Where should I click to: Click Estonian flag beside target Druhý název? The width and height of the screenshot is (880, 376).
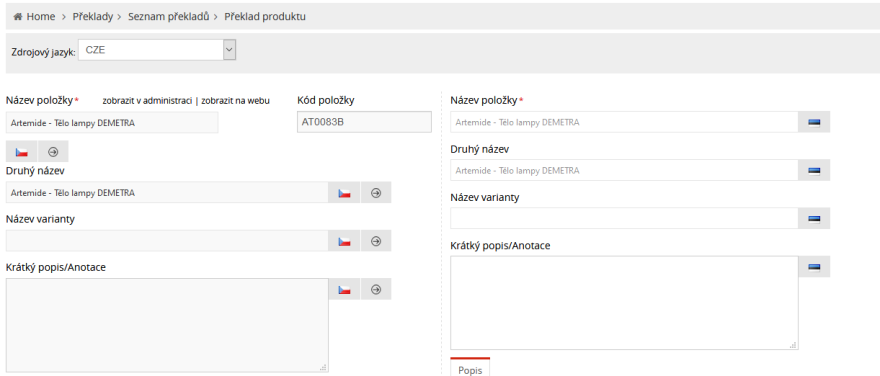814,170
